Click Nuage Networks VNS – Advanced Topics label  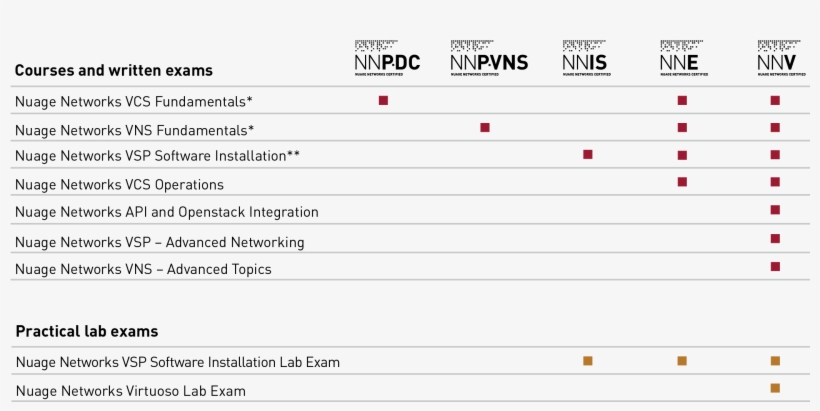(143, 269)
